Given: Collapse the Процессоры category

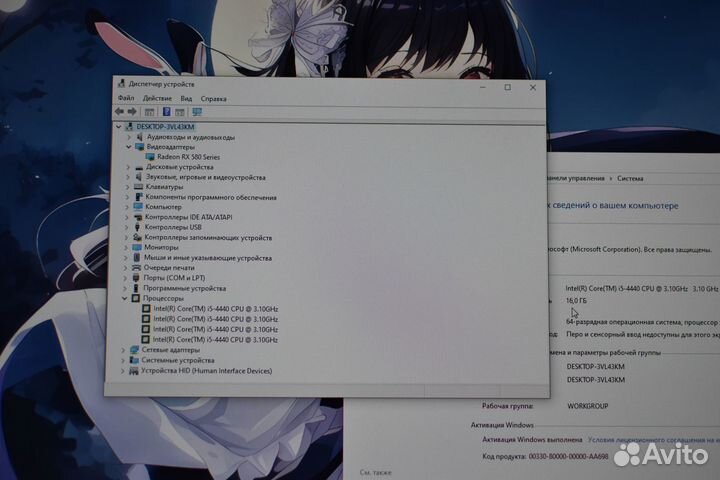Looking at the screenshot, I should tap(125, 298).
